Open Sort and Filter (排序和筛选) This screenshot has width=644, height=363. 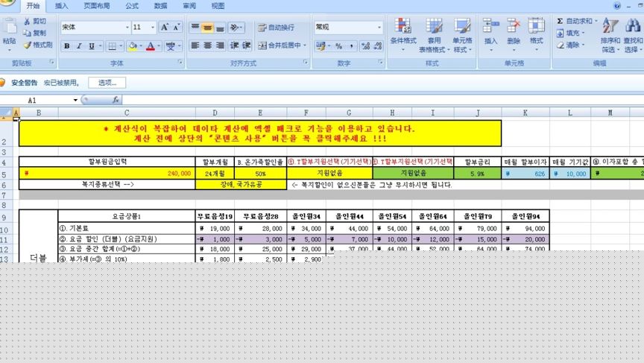point(610,36)
